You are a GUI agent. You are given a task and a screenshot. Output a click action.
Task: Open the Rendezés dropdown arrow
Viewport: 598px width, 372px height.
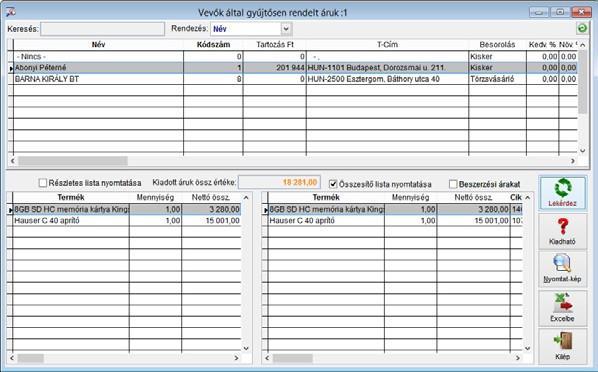click(x=286, y=29)
